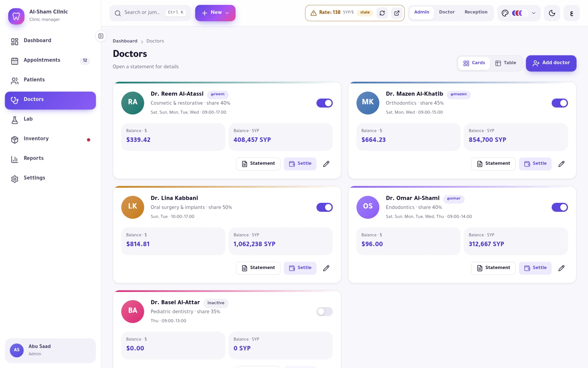588x368 pixels.
Task: Click the BA avatar of Dr. Basel
Action: click(133, 311)
